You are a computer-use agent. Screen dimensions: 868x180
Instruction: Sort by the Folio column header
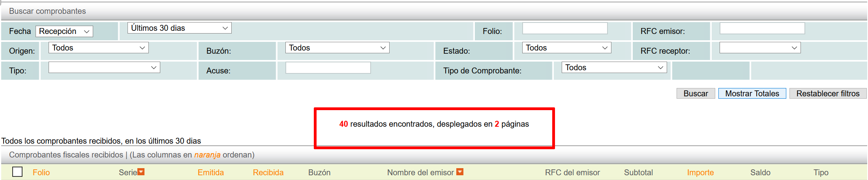click(x=41, y=172)
